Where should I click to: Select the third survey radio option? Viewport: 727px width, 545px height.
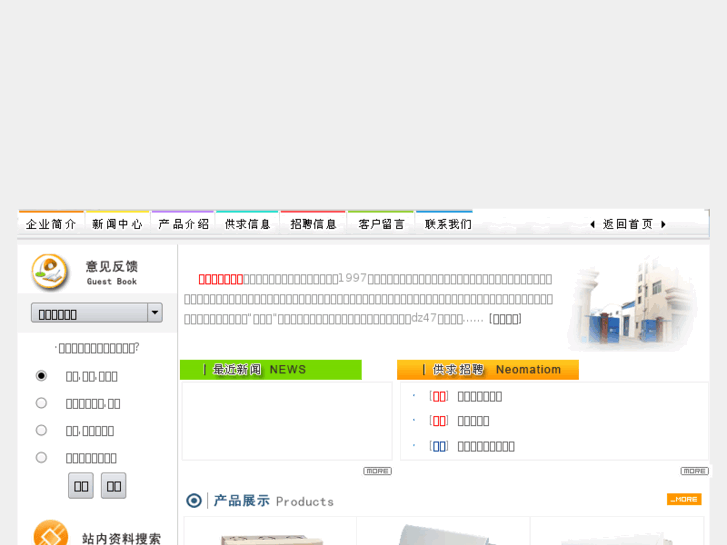point(41,430)
